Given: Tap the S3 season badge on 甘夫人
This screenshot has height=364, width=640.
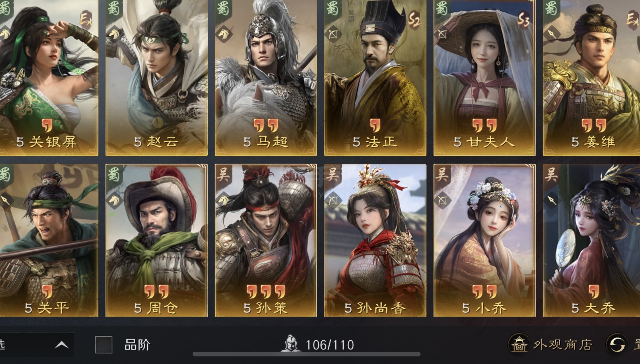Looking at the screenshot, I should [523, 20].
